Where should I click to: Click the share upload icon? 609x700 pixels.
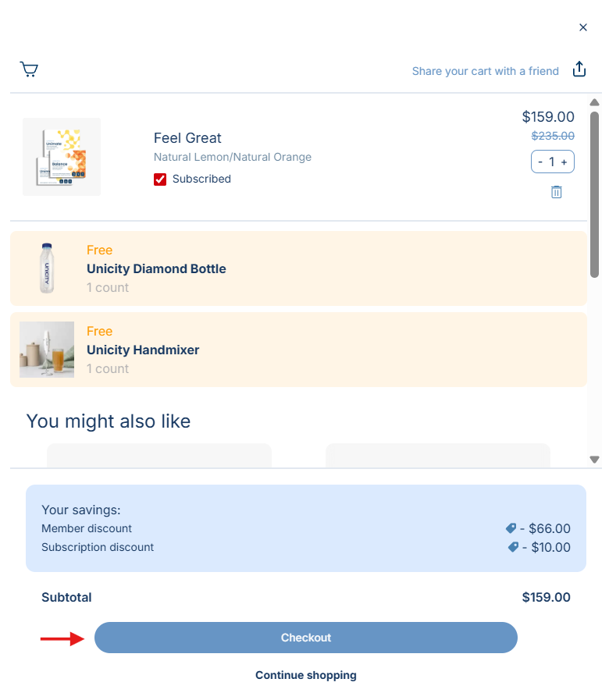click(x=579, y=70)
